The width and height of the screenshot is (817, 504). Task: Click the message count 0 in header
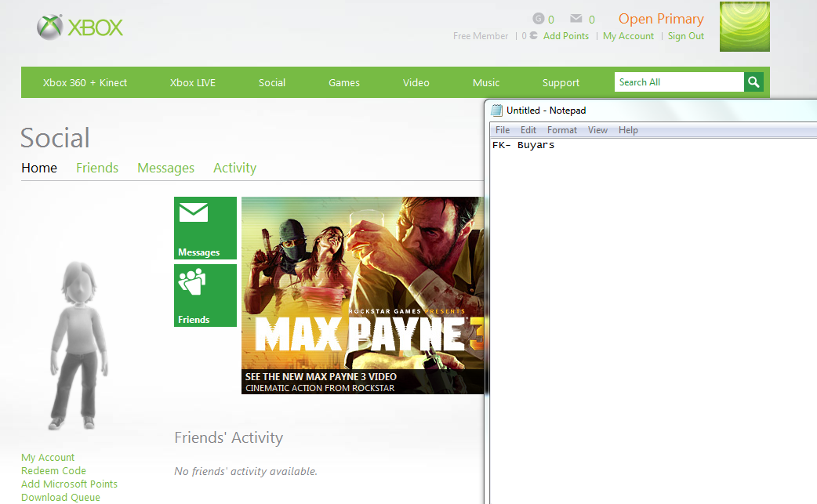(x=592, y=20)
